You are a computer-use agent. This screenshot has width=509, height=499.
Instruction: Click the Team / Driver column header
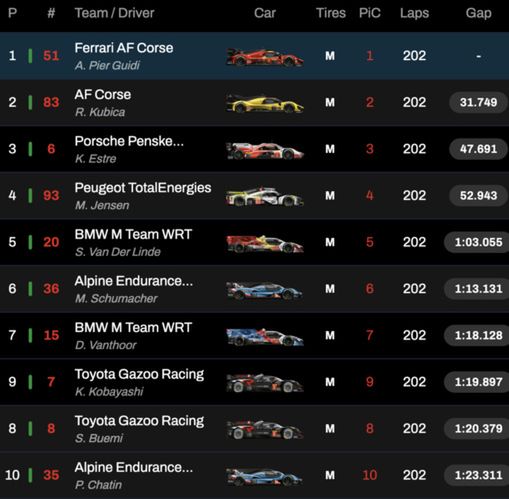click(x=114, y=13)
